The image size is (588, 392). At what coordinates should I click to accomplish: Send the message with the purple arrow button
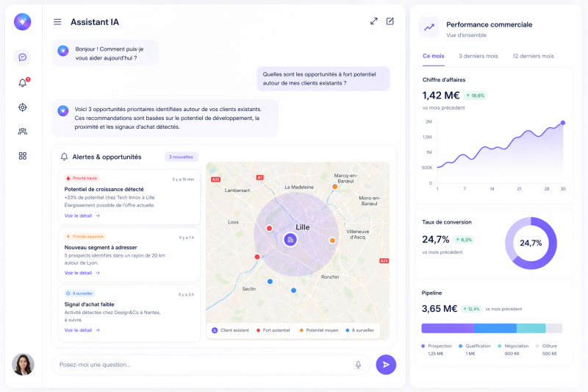[386, 365]
